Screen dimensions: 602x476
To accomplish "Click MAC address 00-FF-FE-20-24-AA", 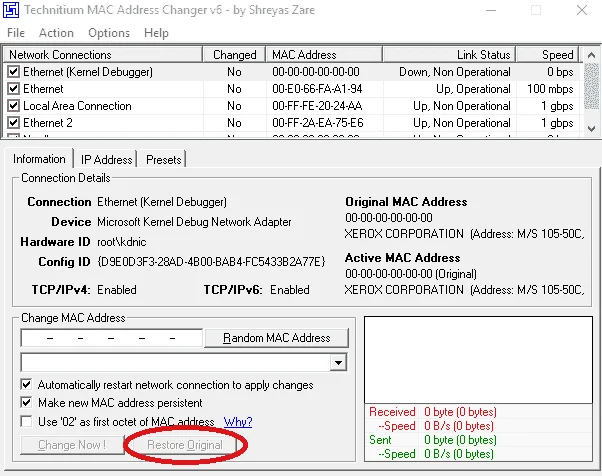I will tap(317, 106).
